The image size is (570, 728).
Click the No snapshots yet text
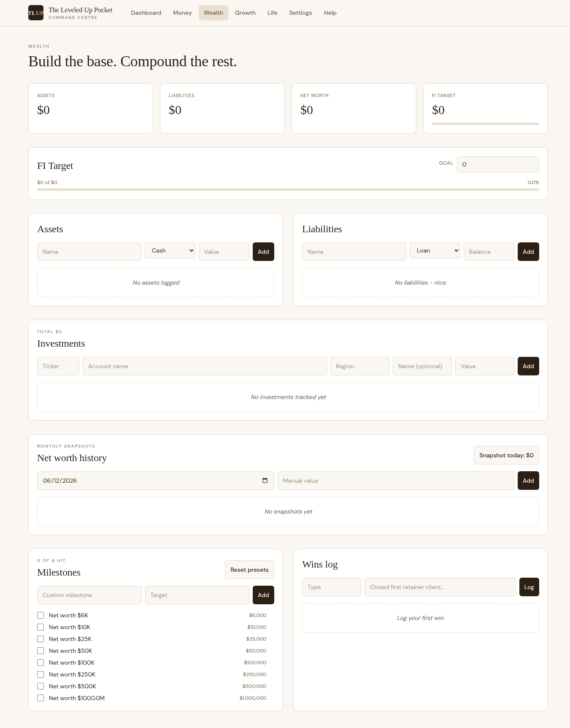pos(288,511)
